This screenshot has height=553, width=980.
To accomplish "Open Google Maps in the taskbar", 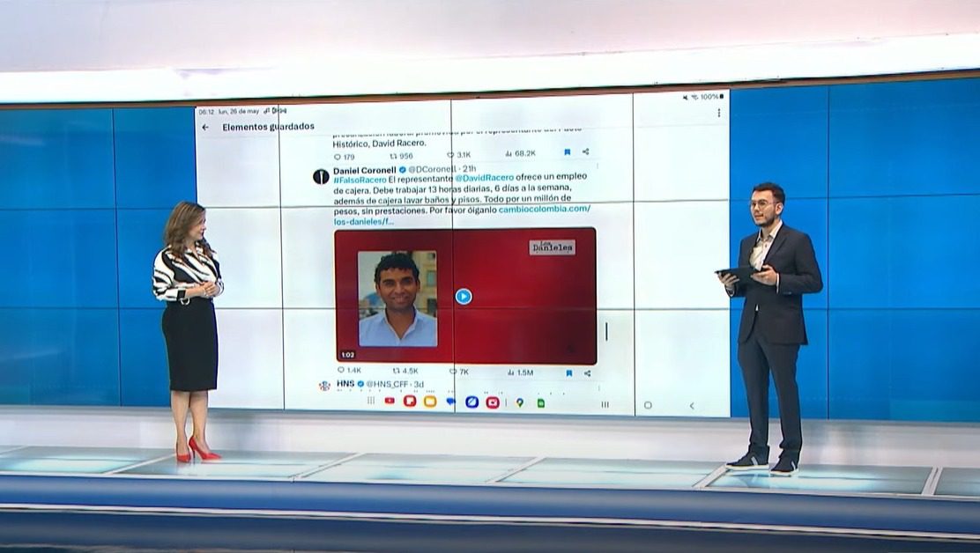I will coord(519,403).
